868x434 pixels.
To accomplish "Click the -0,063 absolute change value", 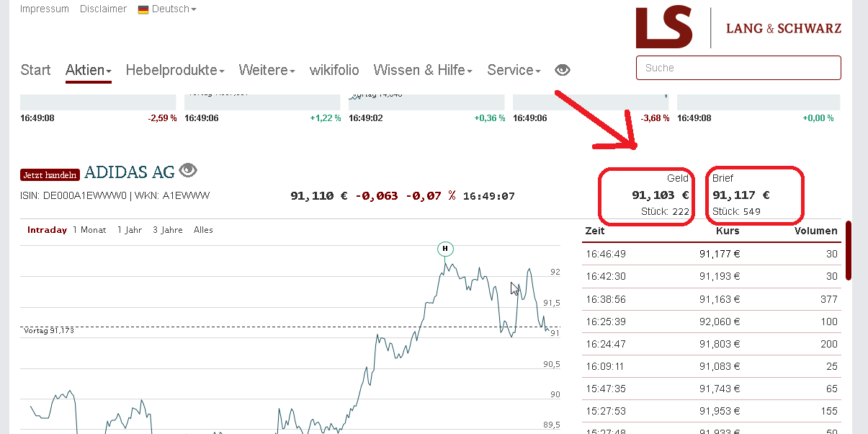I will pos(376,195).
